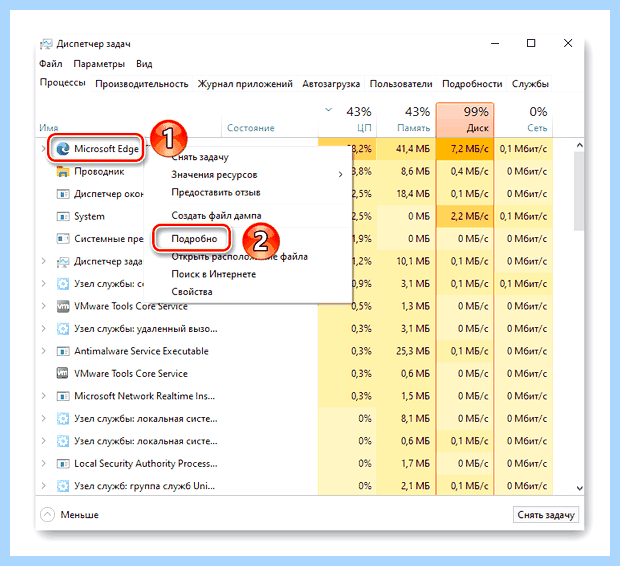This screenshot has width=620, height=566.
Task: Click the Antimalware Service Executable icon
Action: [63, 351]
